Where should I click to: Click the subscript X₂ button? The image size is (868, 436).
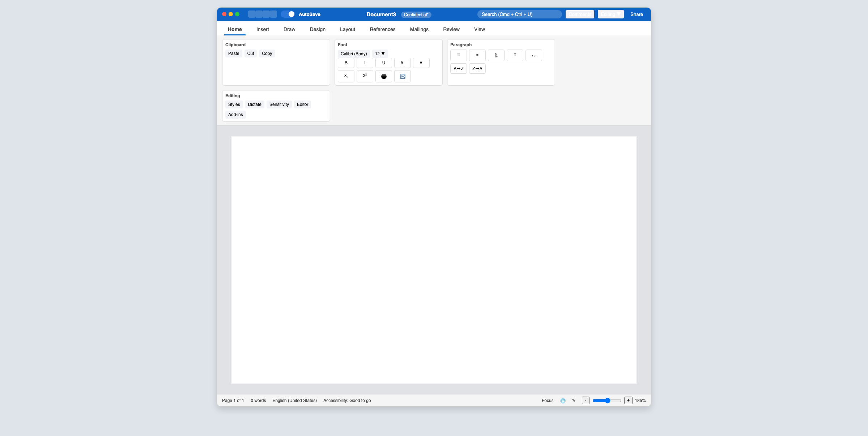pos(346,76)
